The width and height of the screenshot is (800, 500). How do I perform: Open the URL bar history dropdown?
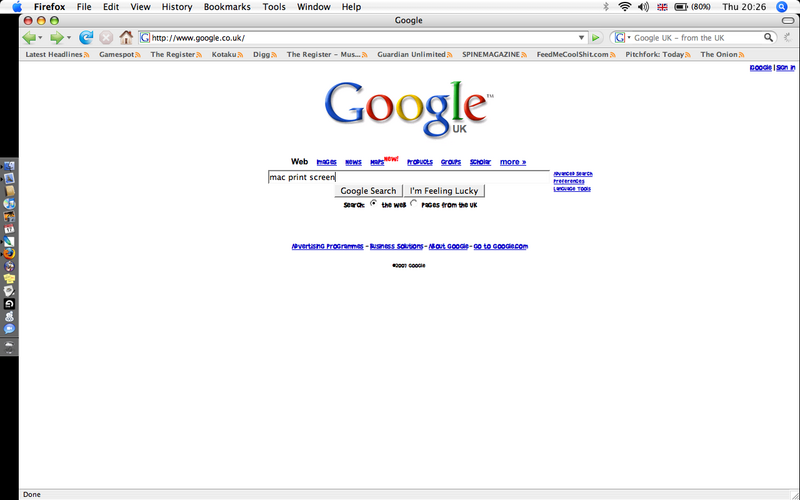[581, 38]
